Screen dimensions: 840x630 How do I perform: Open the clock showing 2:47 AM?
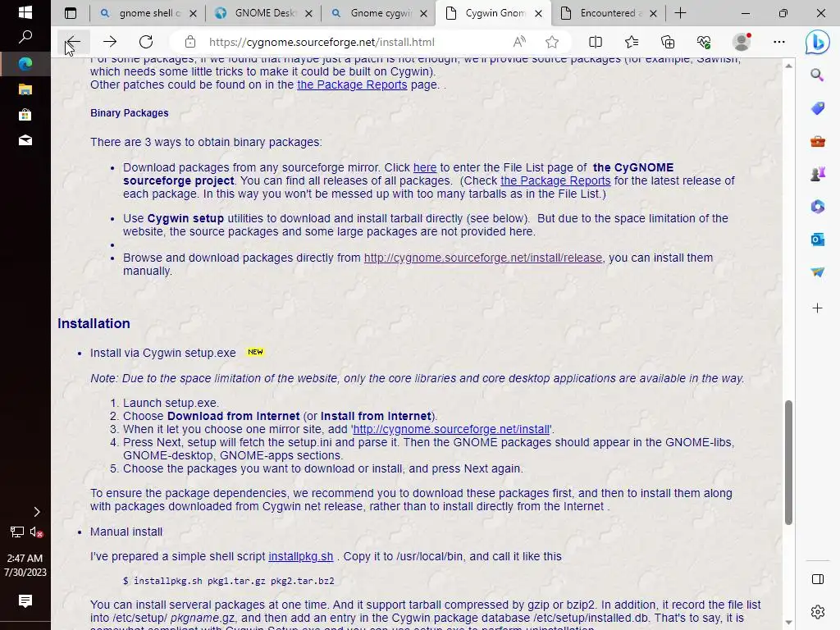(x=25, y=565)
